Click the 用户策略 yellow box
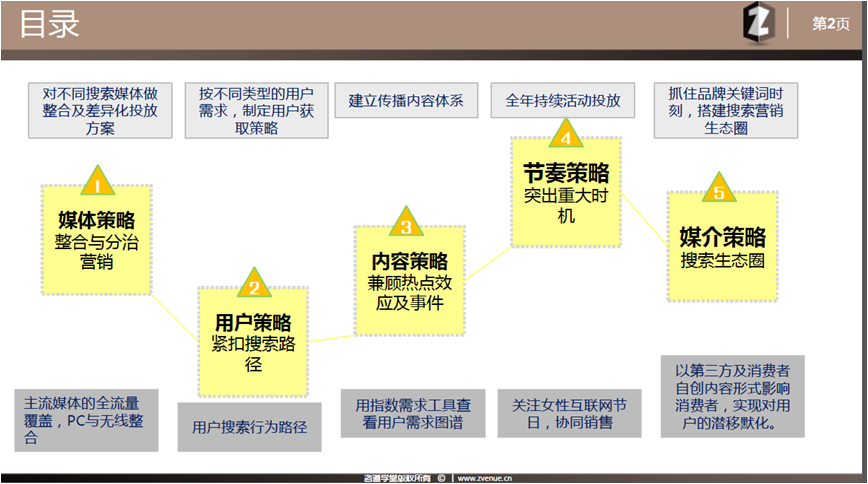868x484 pixels. click(x=254, y=342)
